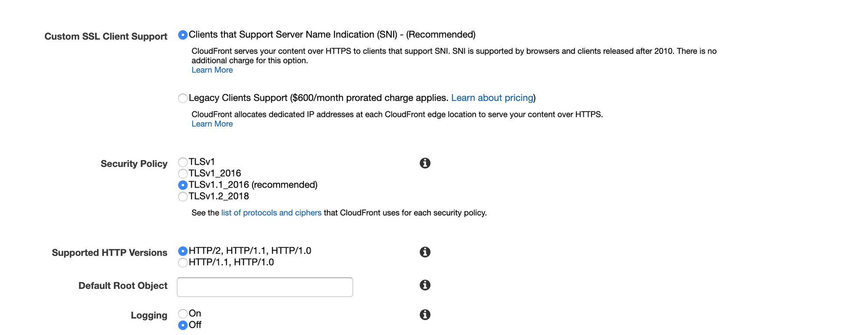Viewport: 868px width, 335px height.
Task: Open the Learn about pricing link
Action: [x=492, y=98]
